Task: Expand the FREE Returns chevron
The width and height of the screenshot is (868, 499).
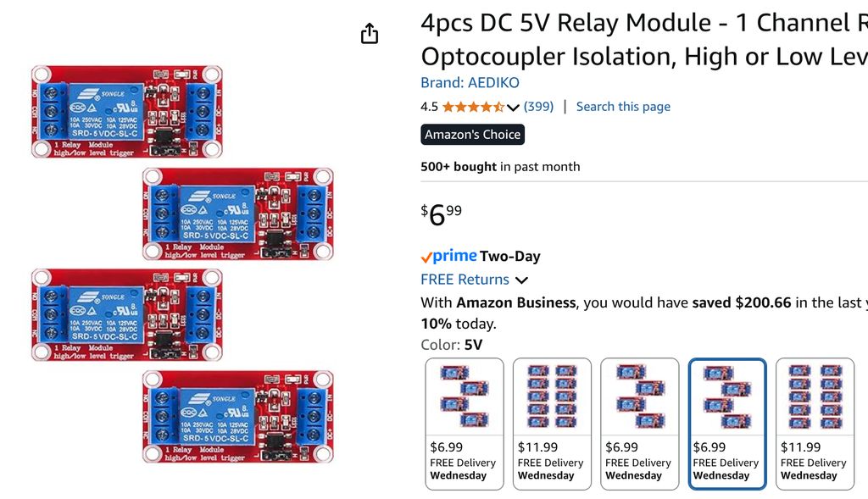Action: pyautogui.click(x=521, y=280)
